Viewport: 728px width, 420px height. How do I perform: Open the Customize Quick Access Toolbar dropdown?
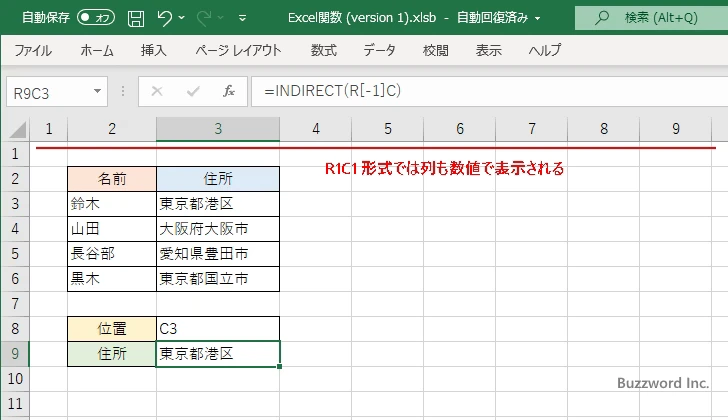pos(242,18)
